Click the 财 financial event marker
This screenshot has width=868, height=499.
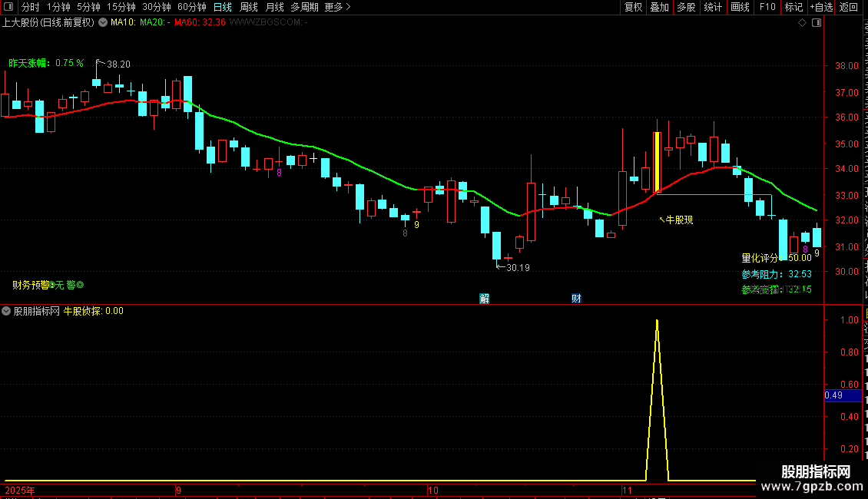click(x=576, y=299)
